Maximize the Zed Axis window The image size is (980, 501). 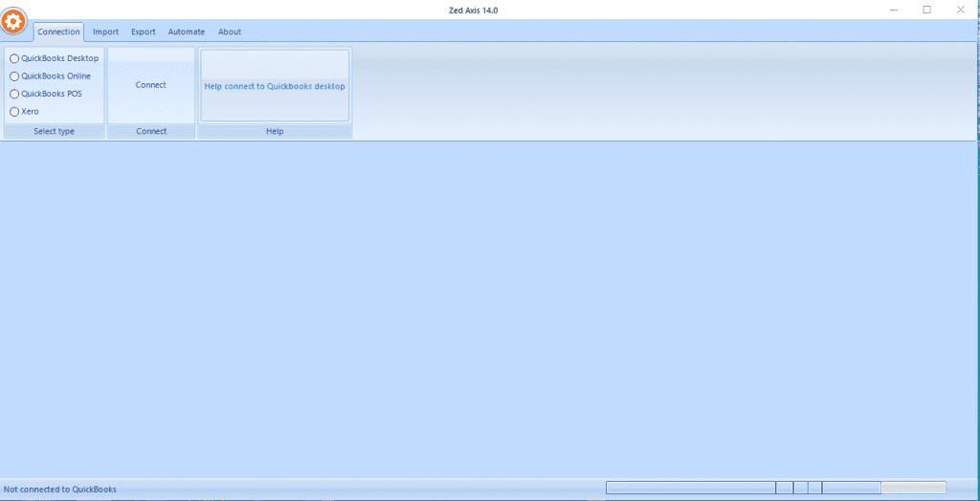pyautogui.click(x=926, y=10)
